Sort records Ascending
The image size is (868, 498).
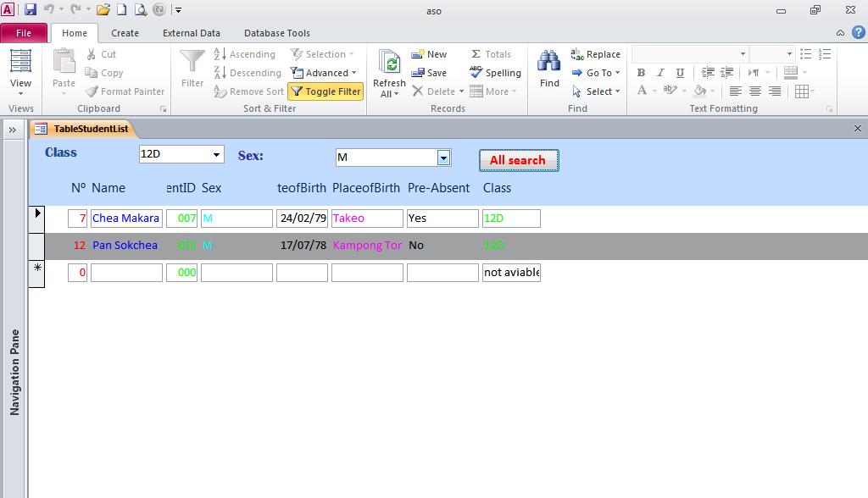click(245, 54)
